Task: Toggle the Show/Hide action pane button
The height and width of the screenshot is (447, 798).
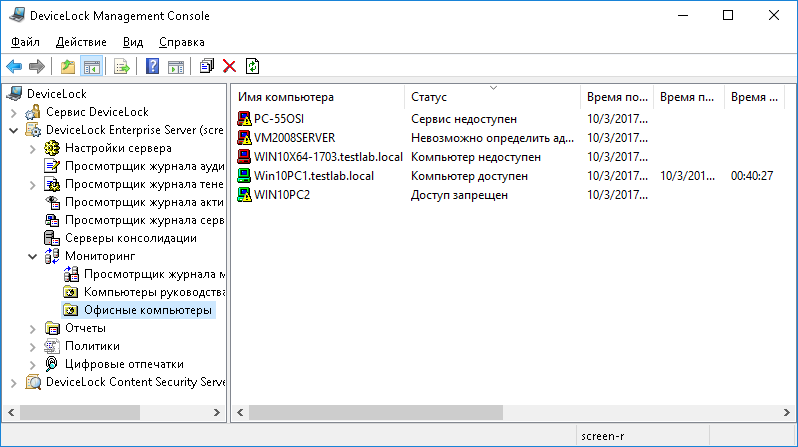Action: pyautogui.click(x=176, y=67)
